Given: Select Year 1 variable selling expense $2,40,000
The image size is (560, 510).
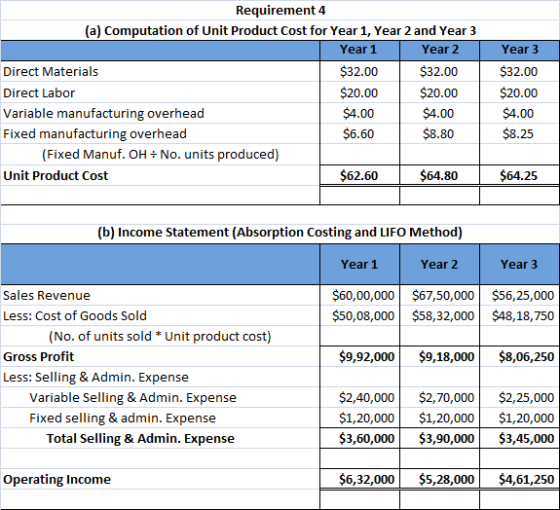Looking at the screenshot, I should coord(367,398).
